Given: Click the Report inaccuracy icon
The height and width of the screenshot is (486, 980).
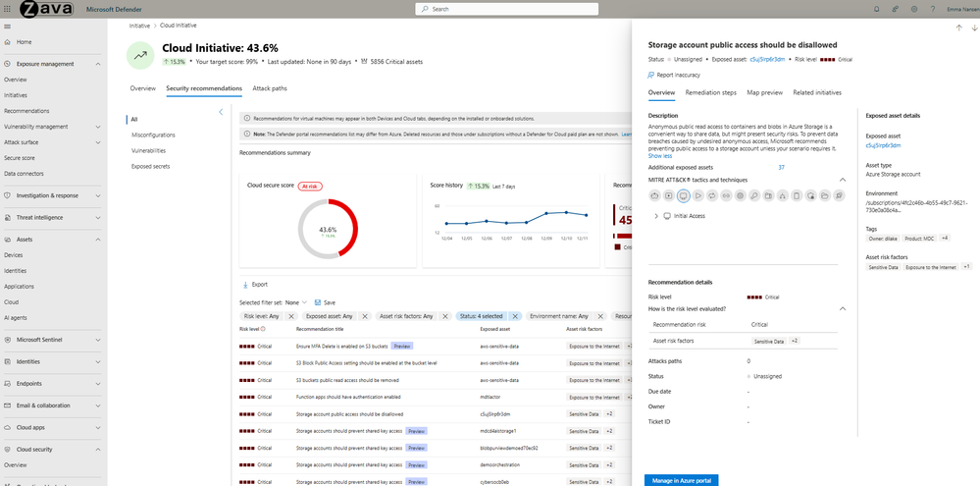Looking at the screenshot, I should click(x=651, y=75).
